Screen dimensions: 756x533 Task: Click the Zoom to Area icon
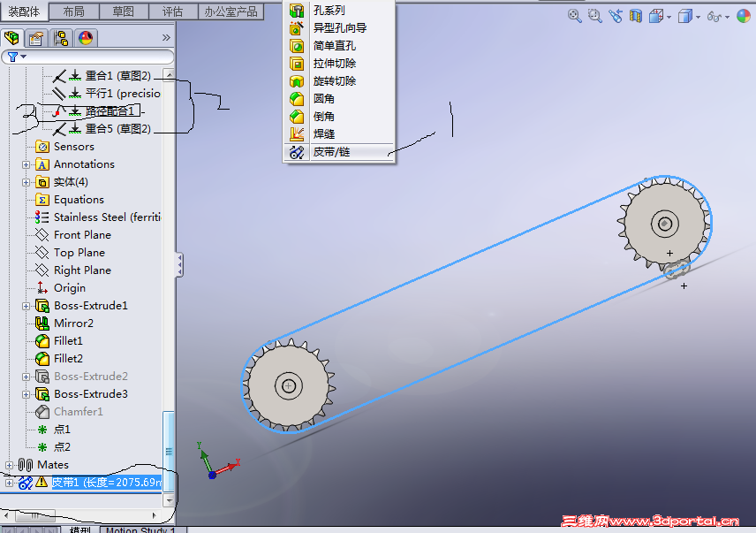tap(595, 16)
